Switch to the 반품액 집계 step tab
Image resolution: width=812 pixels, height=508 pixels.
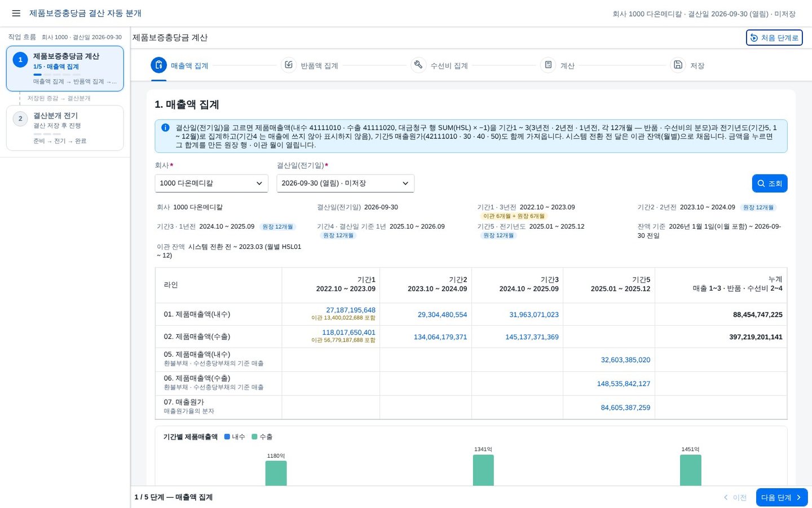[x=310, y=65]
